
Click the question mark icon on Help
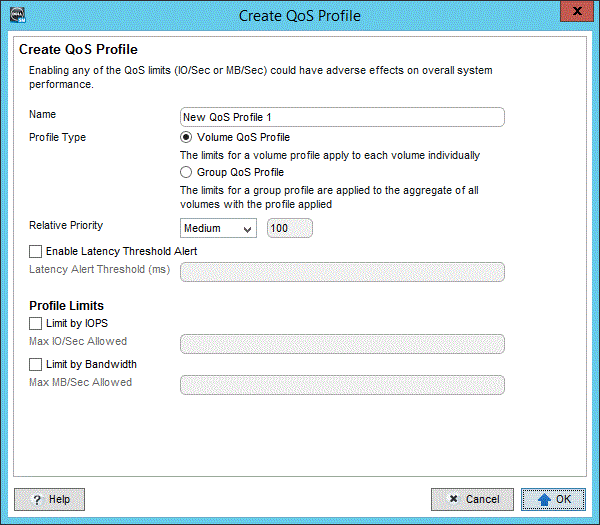37,500
